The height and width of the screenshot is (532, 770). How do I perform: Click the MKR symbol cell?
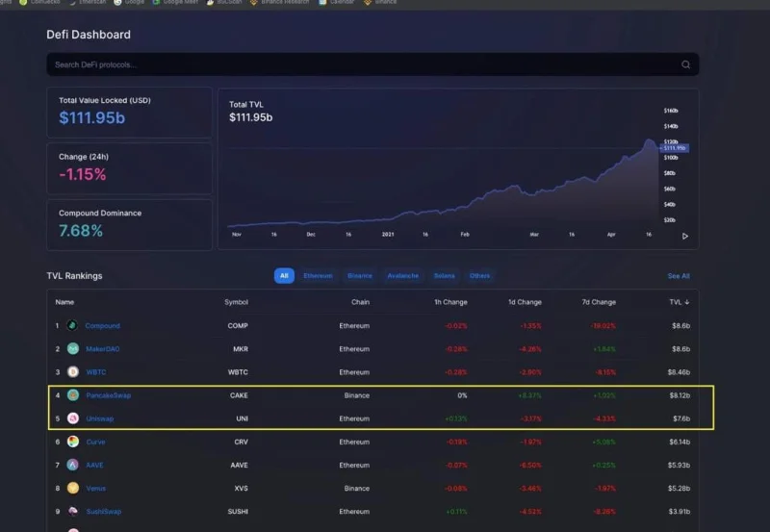coord(240,349)
